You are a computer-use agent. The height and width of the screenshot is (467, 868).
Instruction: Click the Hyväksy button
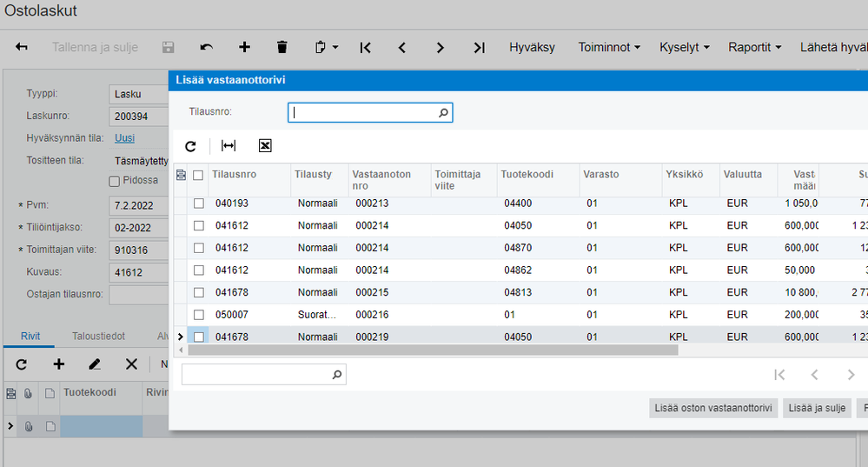click(532, 48)
